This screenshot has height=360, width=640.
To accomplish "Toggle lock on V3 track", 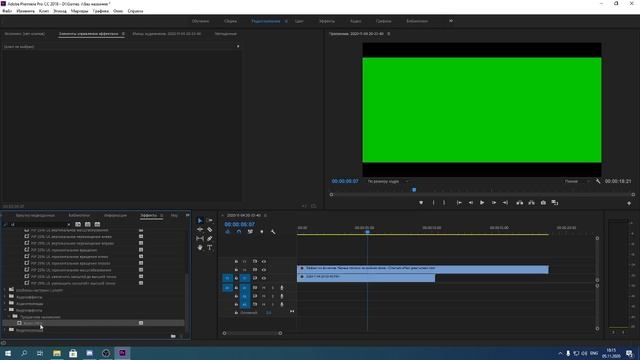I will pos(236,261).
